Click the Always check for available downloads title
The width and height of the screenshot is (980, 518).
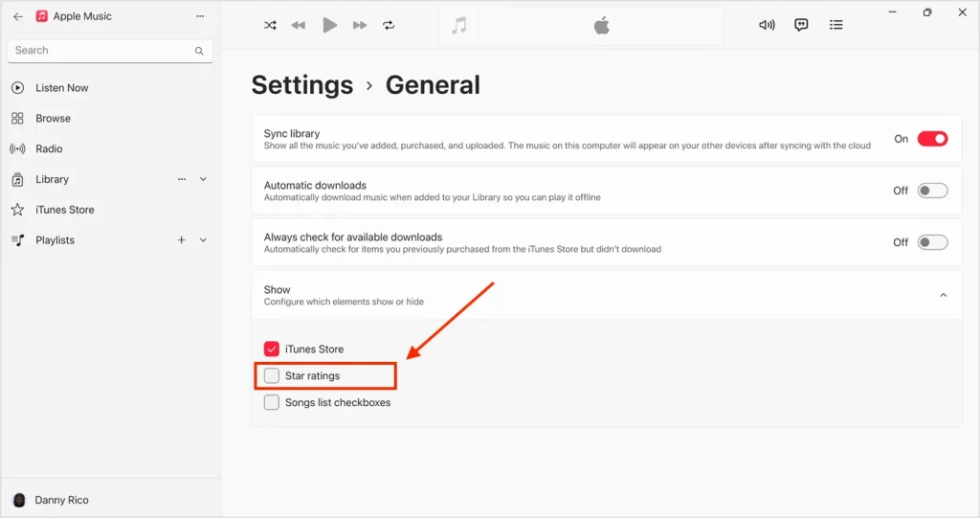(352, 237)
